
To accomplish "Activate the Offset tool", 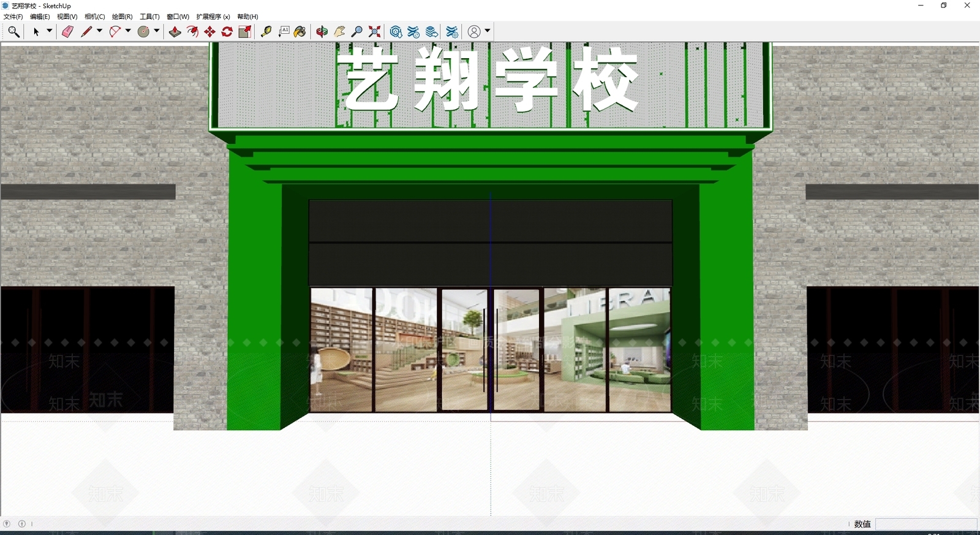I will tap(192, 32).
